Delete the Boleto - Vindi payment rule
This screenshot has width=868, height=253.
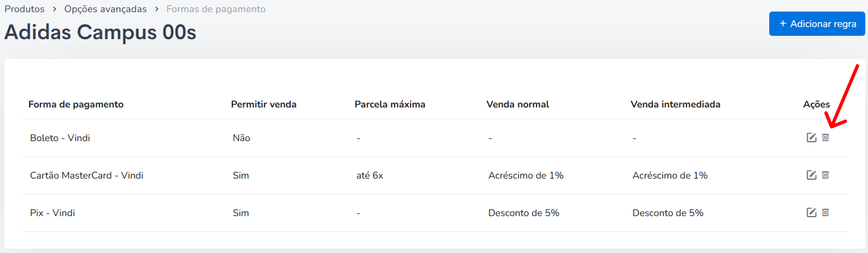point(826,138)
